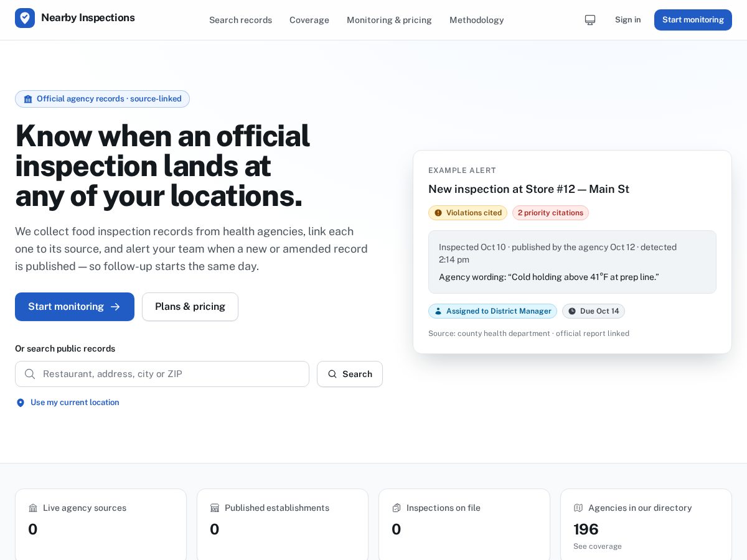
Task: Click the Violations cited warning icon
Action: point(438,213)
